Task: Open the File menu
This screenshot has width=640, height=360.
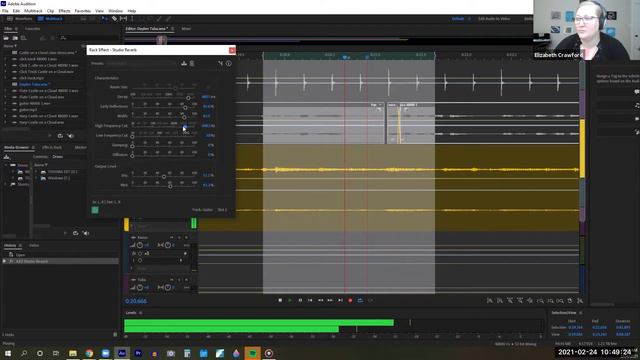Action: 5,11
